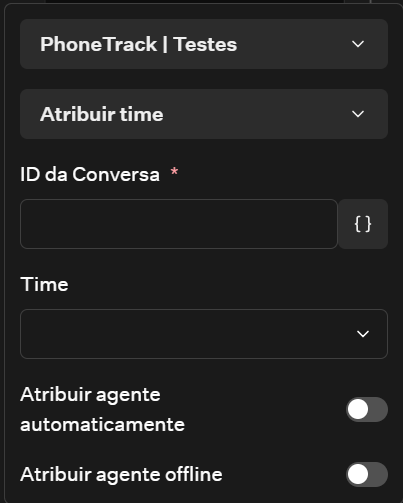This screenshot has height=503, width=403.
Task: Enable Atribuir agente automaticamente toggle
Action: pos(367,409)
